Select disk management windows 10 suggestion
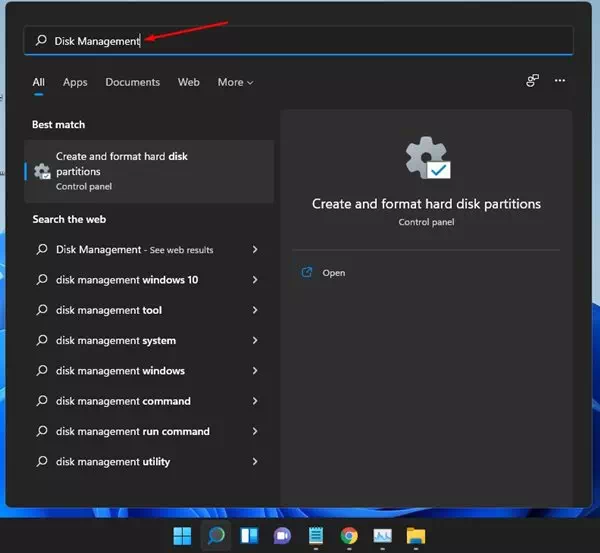Screen dimensions: 600x553 [149, 280]
